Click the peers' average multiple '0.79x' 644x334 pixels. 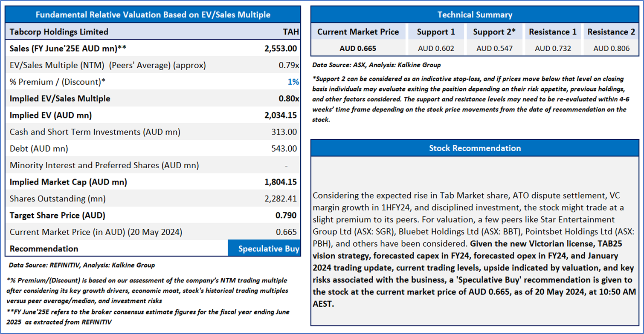coord(288,65)
